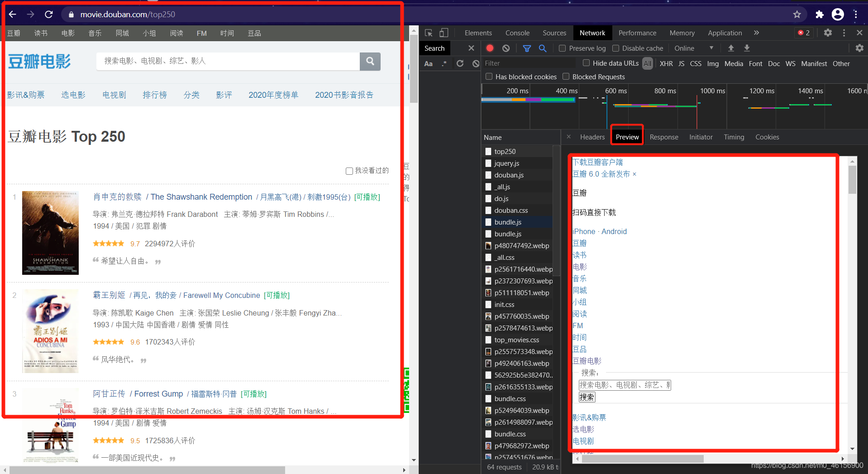Screen dimensions: 868x474
Task: Click the import HAR upload icon
Action: 731,48
